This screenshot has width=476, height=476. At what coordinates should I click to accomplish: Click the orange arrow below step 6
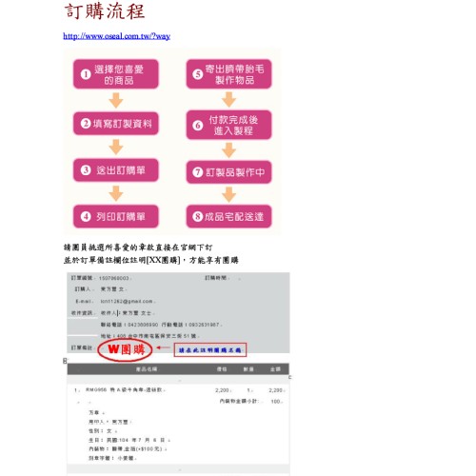tap(228, 150)
